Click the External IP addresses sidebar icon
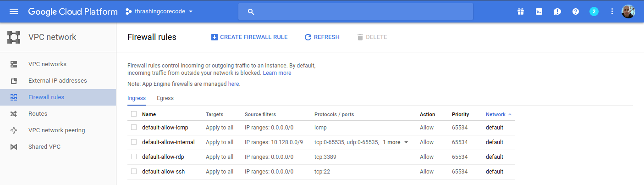The height and width of the screenshot is (185, 644). point(14,81)
